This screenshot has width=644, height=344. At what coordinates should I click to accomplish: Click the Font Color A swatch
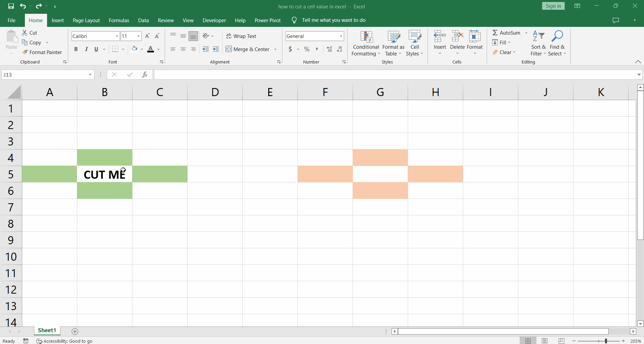point(151,49)
